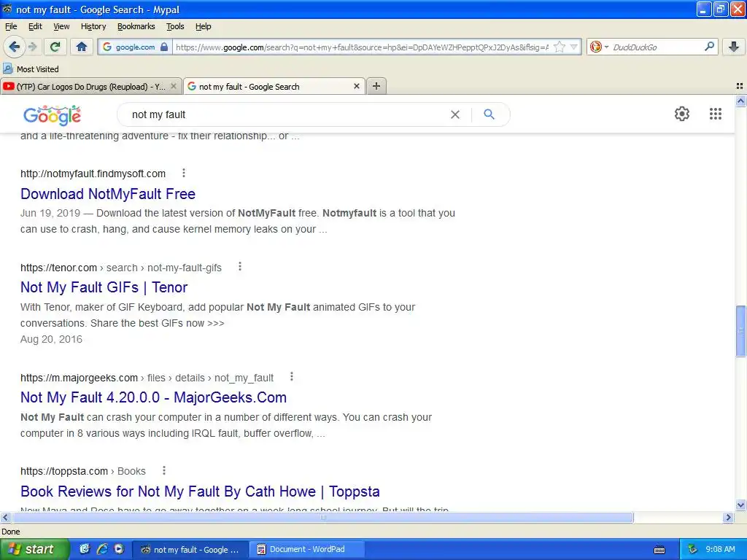
Task: Click the vertical scrollbar down arrow
Action: [740, 505]
